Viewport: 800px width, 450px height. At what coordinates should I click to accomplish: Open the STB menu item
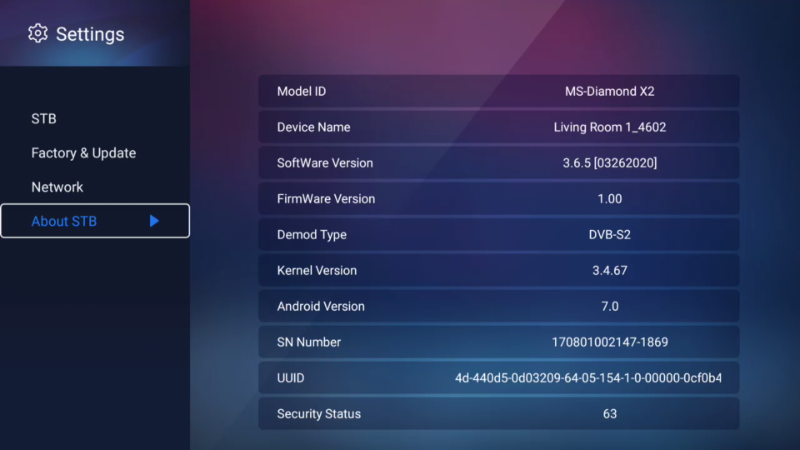(x=44, y=119)
